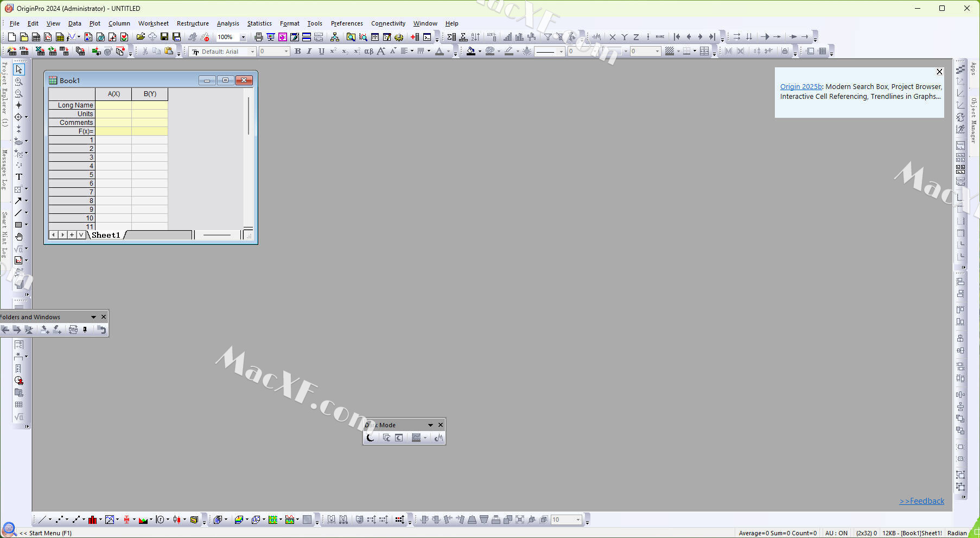The height and width of the screenshot is (538, 980).
Task: Open the Origin 2025b link
Action: pos(801,86)
